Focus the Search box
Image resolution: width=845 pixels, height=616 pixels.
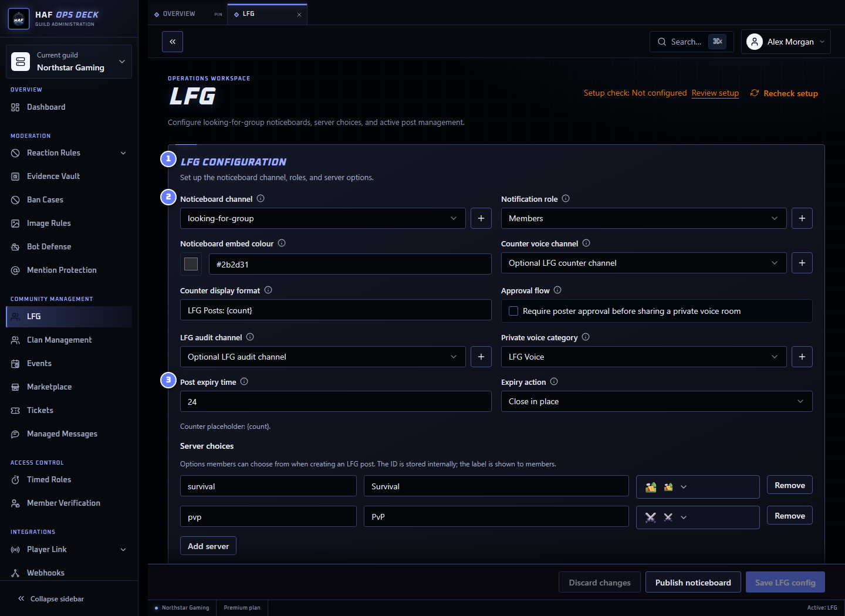691,42
